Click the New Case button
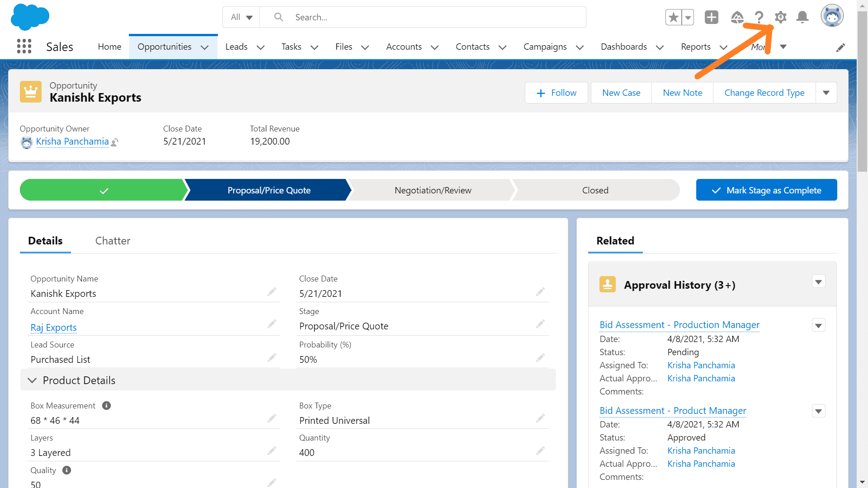Image resolution: width=868 pixels, height=488 pixels. [621, 93]
